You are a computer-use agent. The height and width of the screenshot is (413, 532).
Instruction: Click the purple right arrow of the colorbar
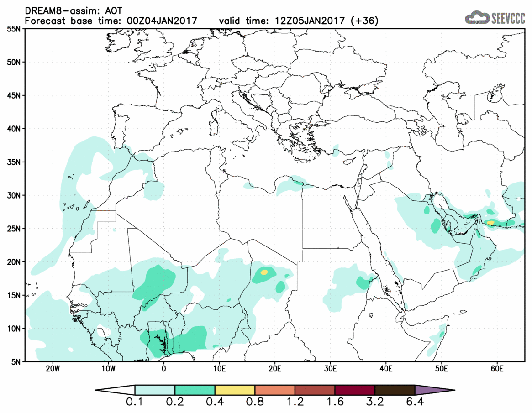click(x=434, y=390)
